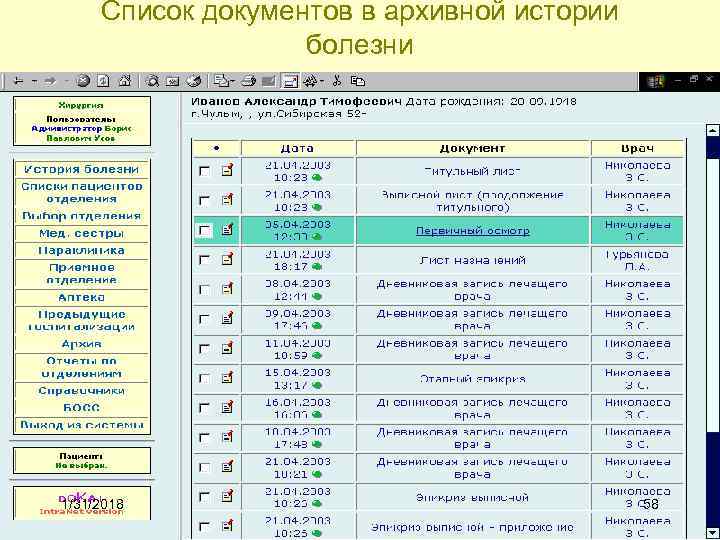Screen dimensions: 720x540
Task: Click the Лист назначений document name
Action: tap(472, 260)
